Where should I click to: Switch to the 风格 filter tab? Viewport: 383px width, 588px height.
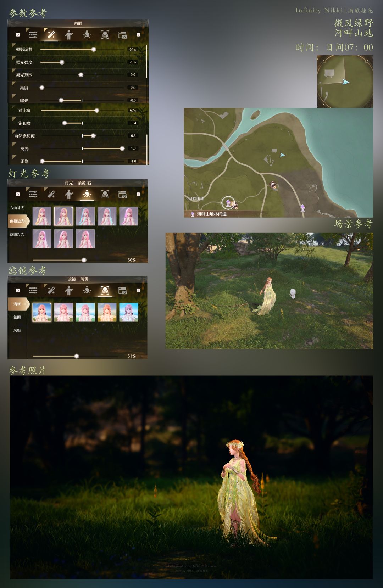pyautogui.click(x=17, y=330)
